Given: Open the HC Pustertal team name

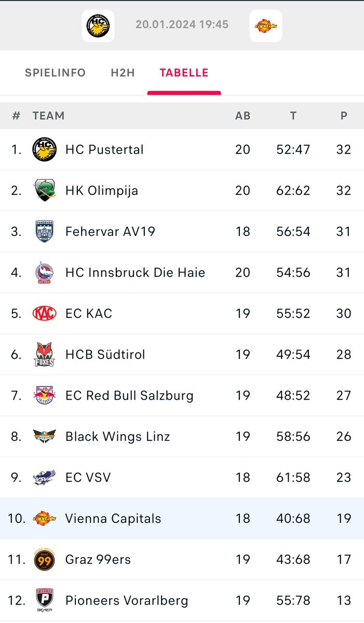Looking at the screenshot, I should click(104, 150).
